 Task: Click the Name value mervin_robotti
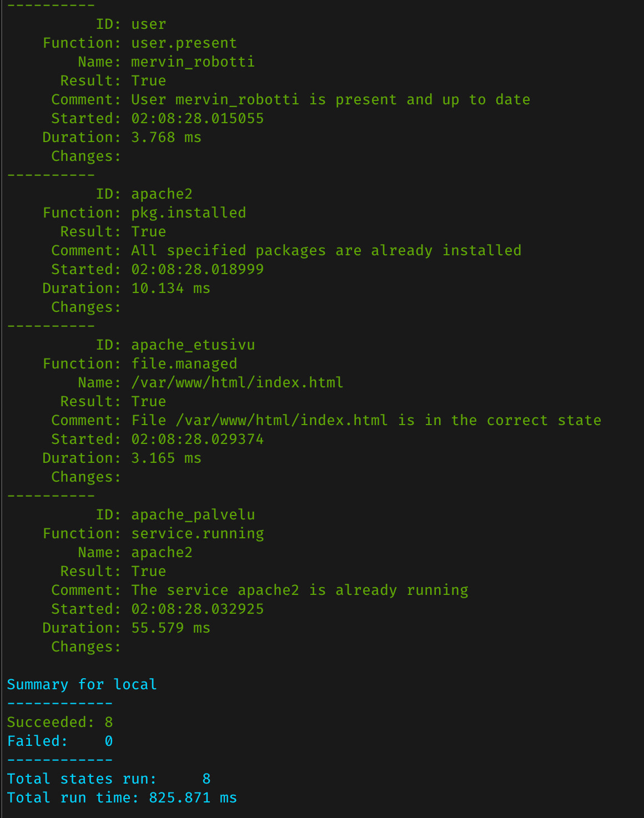coord(193,62)
